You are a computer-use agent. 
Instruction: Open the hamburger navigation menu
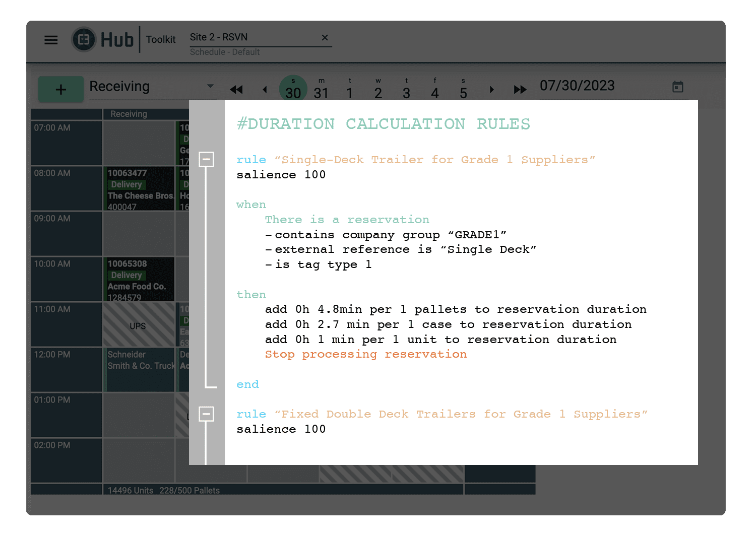pos(51,40)
